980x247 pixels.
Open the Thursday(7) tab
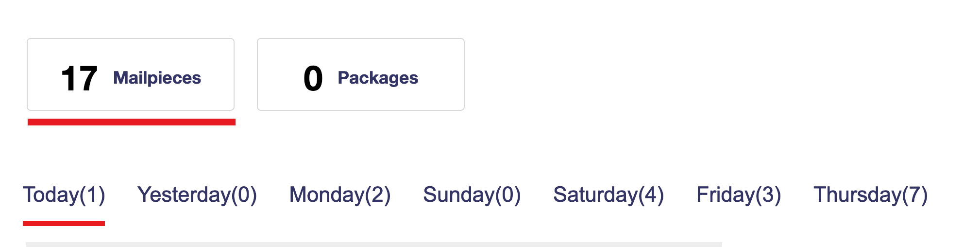[x=870, y=195]
